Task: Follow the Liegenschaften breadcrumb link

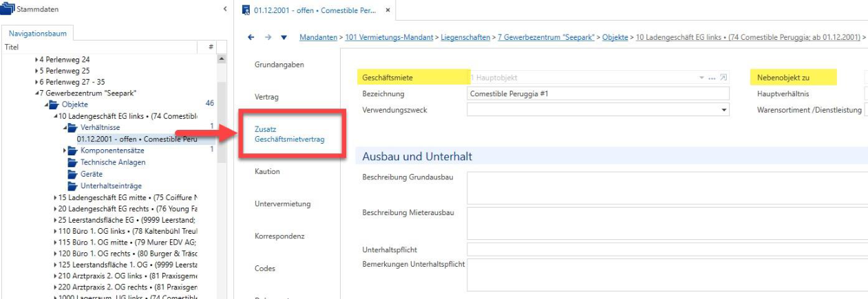Action: pos(466,36)
